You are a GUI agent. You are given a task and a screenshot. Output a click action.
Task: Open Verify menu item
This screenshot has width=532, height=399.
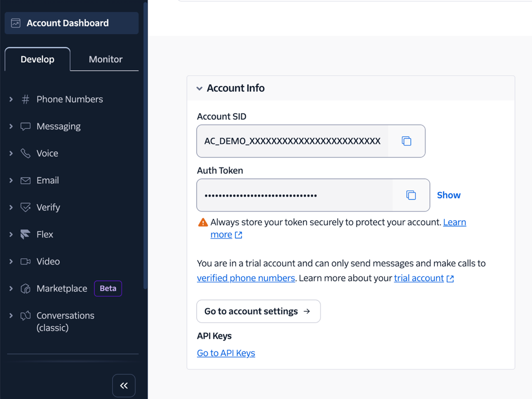coord(48,207)
